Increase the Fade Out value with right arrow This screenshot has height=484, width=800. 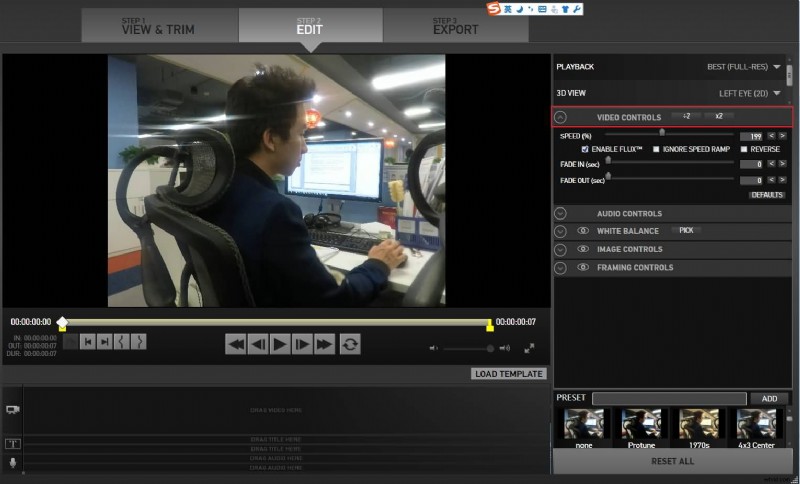point(782,180)
